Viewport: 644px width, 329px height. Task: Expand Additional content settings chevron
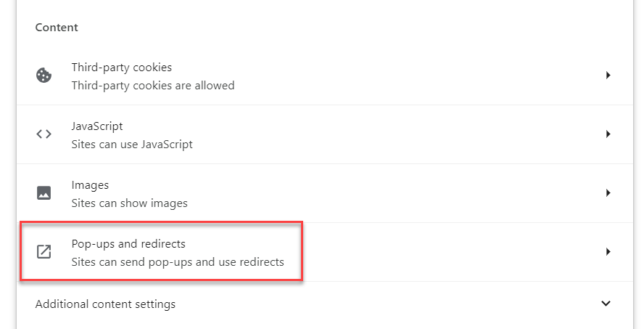tap(606, 304)
